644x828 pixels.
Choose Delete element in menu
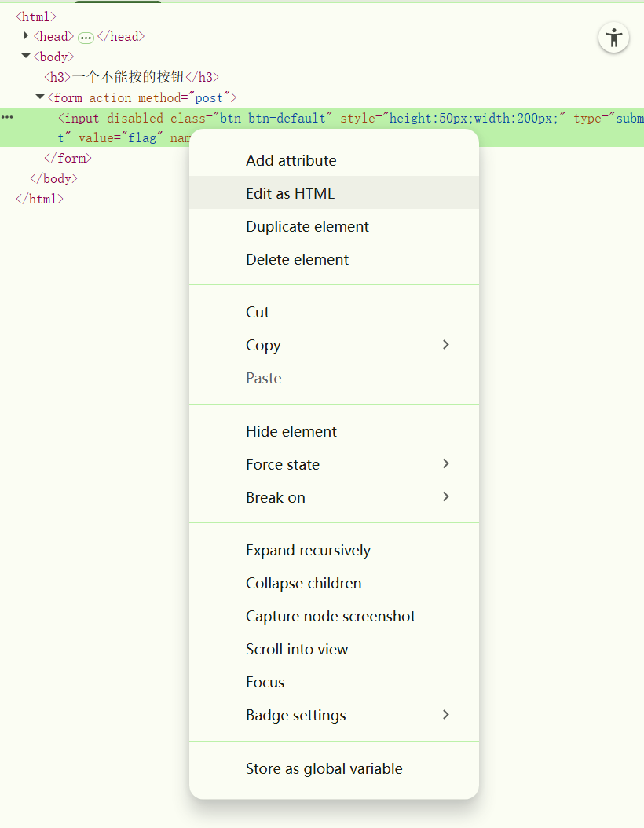(x=297, y=259)
